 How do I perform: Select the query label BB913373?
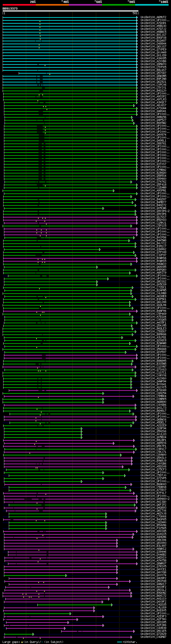pyautogui.click(x=10, y=9)
